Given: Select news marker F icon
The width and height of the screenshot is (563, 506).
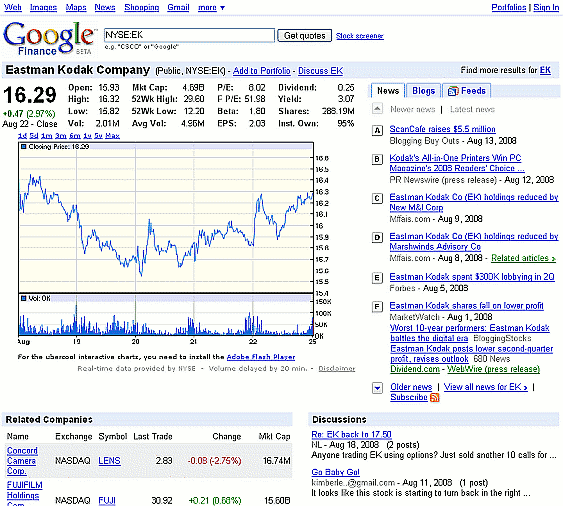Looking at the screenshot, I should pos(377,307).
